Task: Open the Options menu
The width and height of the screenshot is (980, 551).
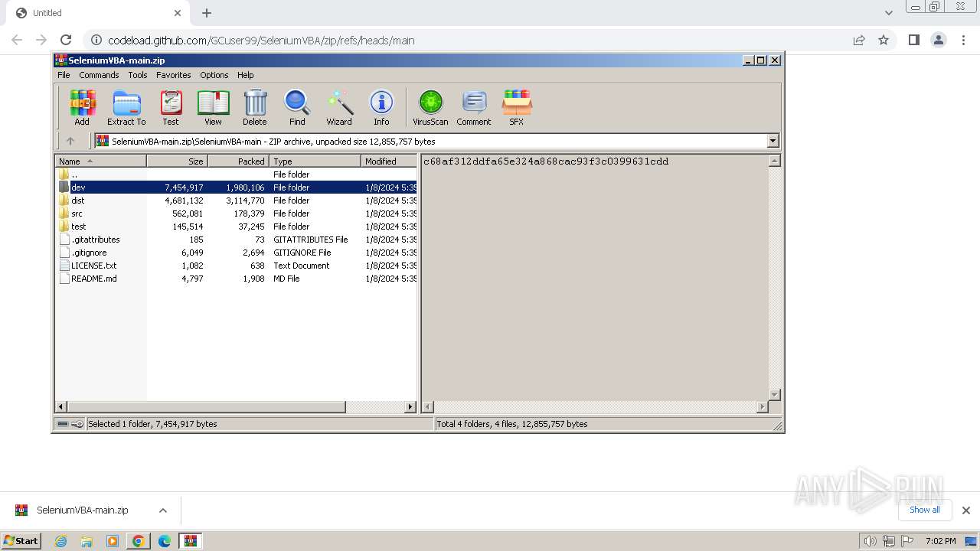Action: click(214, 75)
